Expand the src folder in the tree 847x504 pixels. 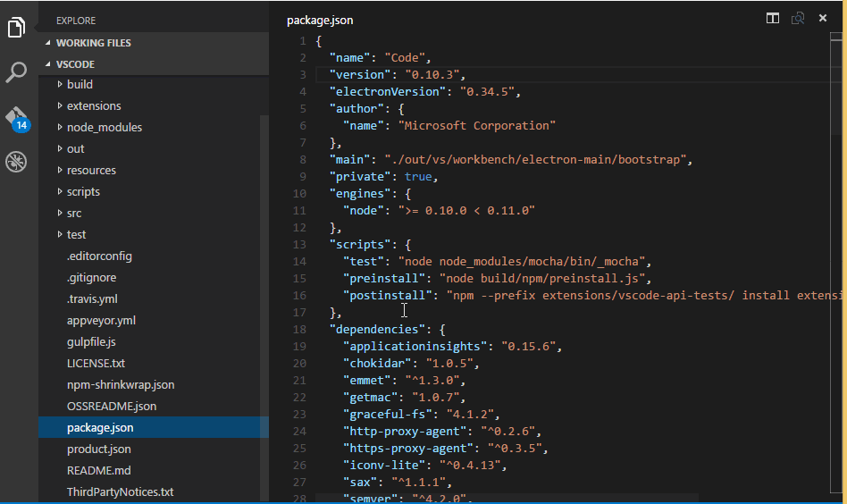coord(74,213)
